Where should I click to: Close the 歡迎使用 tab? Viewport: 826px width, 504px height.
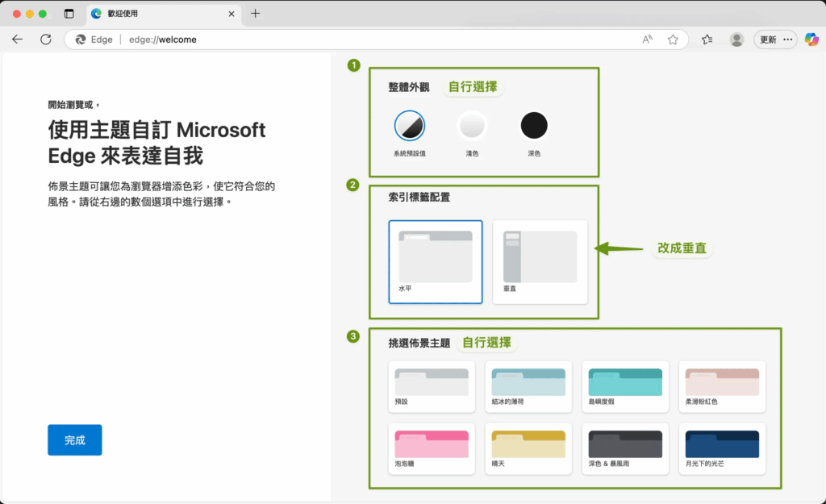232,14
